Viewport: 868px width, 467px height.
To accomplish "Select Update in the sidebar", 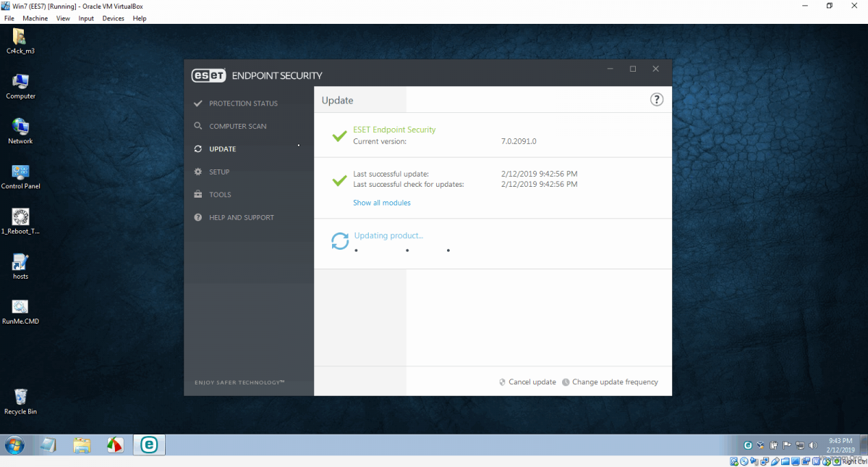I will point(222,149).
